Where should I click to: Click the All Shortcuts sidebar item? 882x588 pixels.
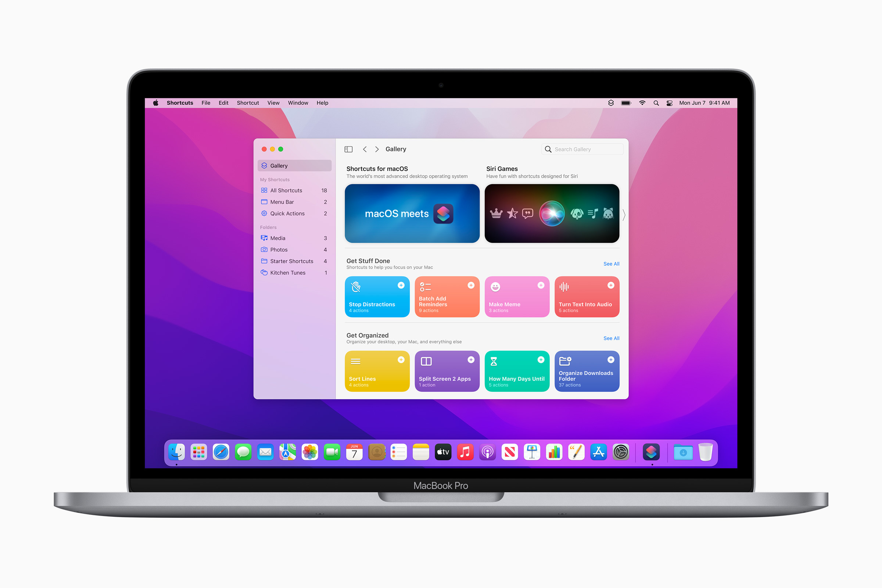[x=286, y=190]
